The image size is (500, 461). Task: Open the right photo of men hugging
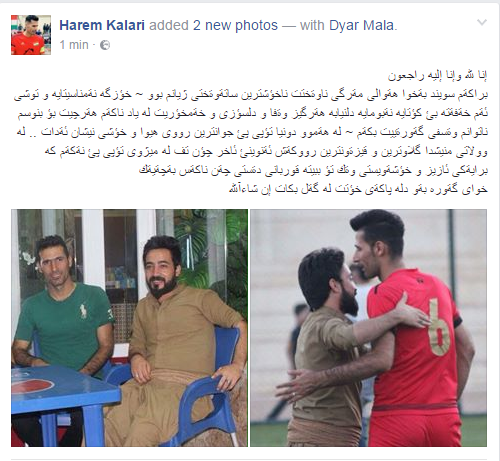(369, 328)
